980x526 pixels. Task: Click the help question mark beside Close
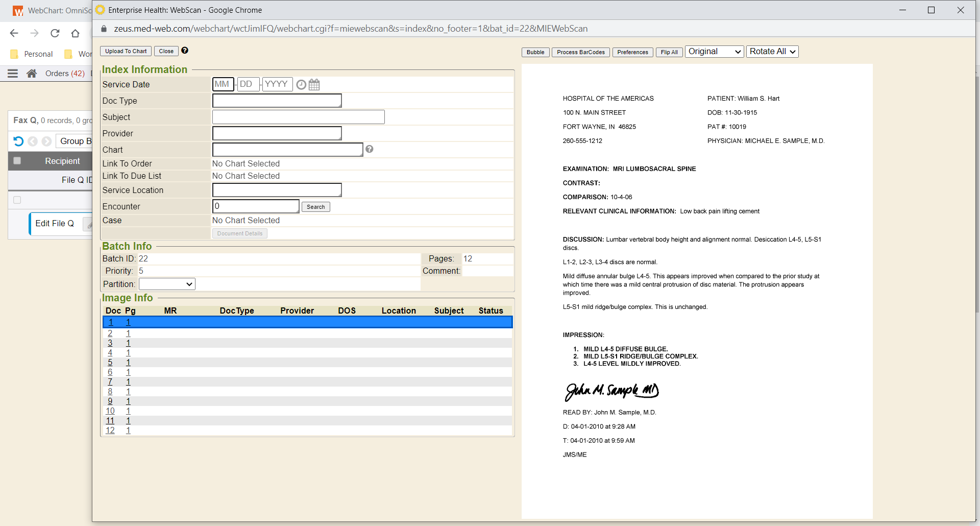tap(185, 51)
